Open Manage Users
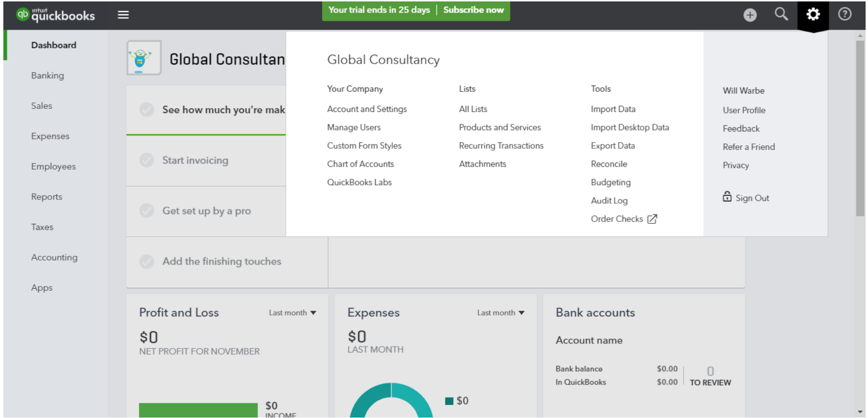 pos(354,127)
